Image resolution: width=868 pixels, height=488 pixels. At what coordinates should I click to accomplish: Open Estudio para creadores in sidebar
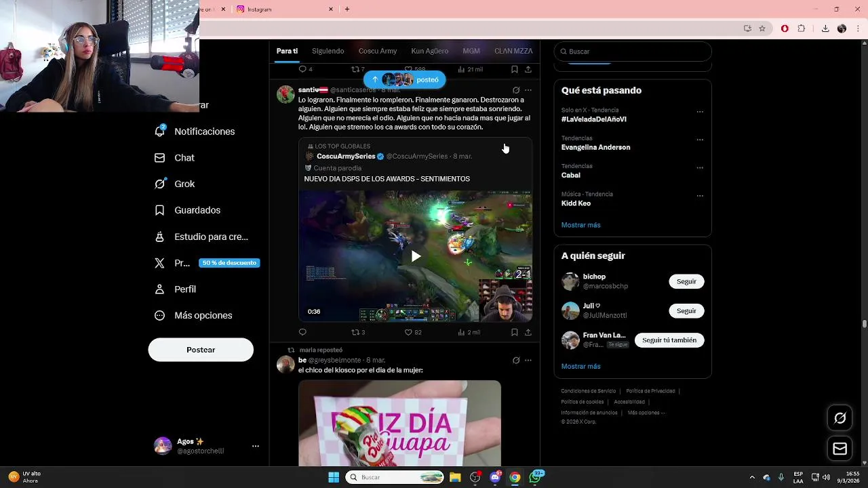click(x=201, y=237)
